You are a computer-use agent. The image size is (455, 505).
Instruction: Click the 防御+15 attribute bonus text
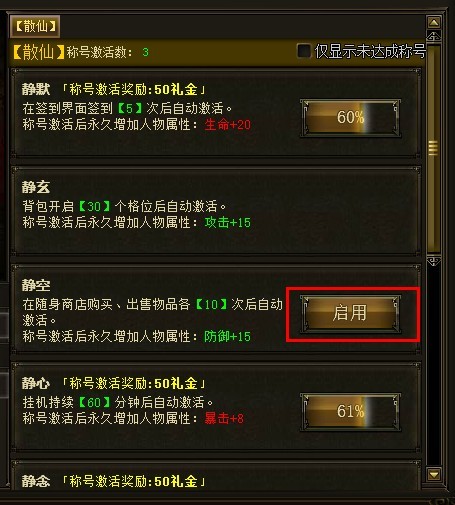pos(227,336)
